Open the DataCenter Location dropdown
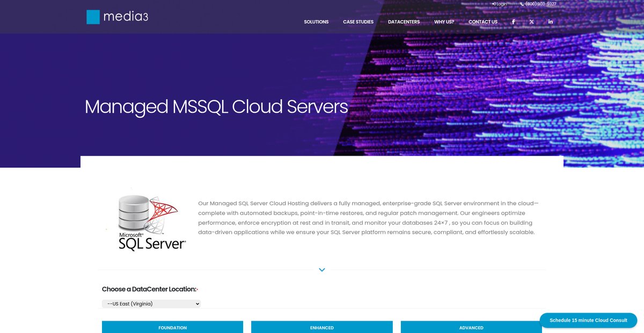This screenshot has height=333, width=644. pos(151,304)
